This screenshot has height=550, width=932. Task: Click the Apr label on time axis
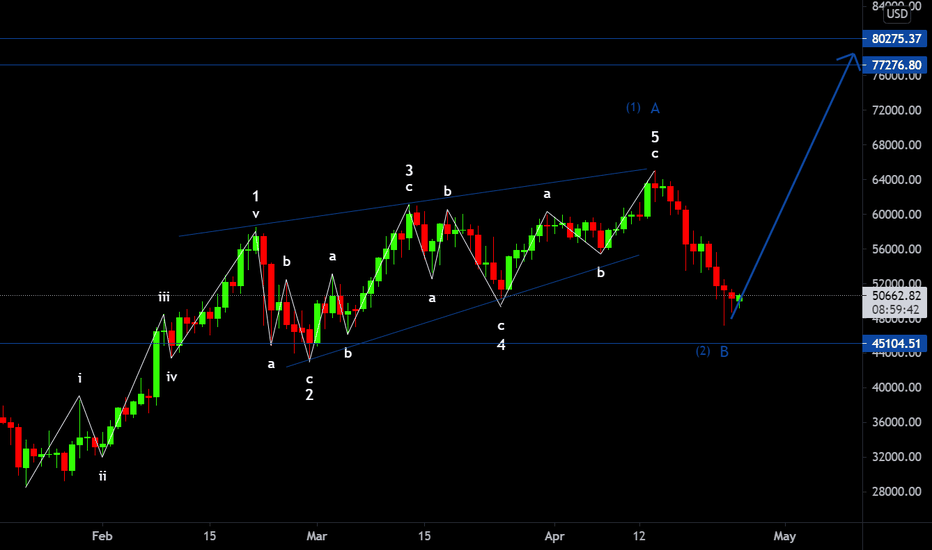(555, 536)
